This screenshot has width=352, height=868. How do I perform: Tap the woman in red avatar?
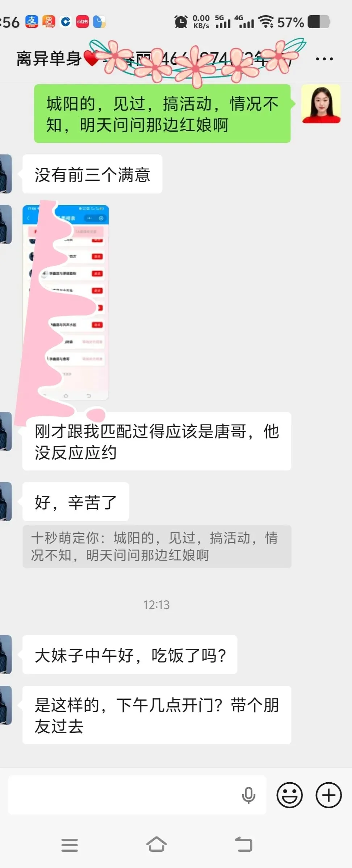coord(321,104)
